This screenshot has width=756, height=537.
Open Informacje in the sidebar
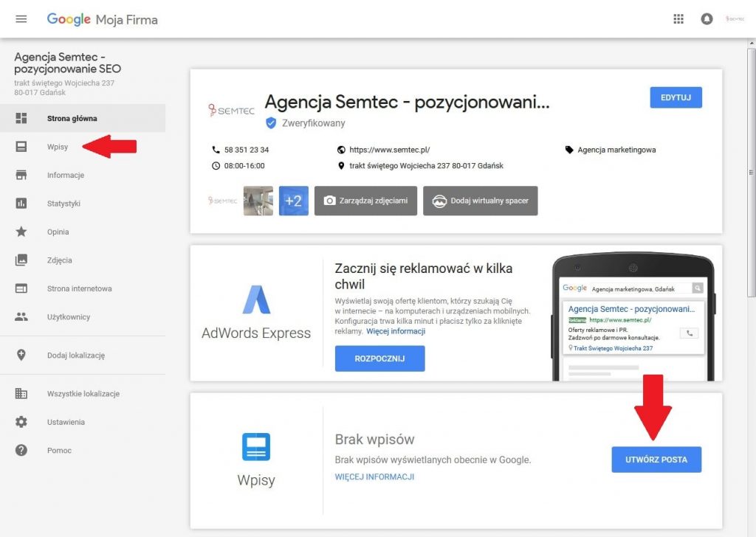(x=83, y=175)
